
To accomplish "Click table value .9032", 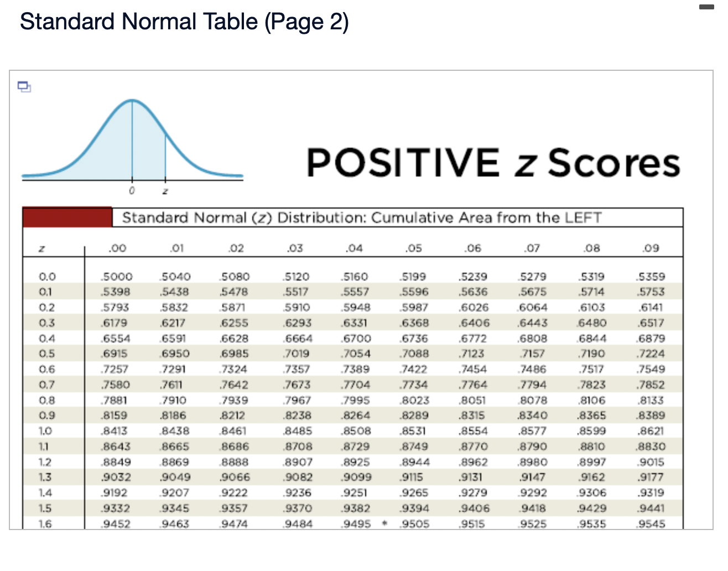I will coord(116,477).
